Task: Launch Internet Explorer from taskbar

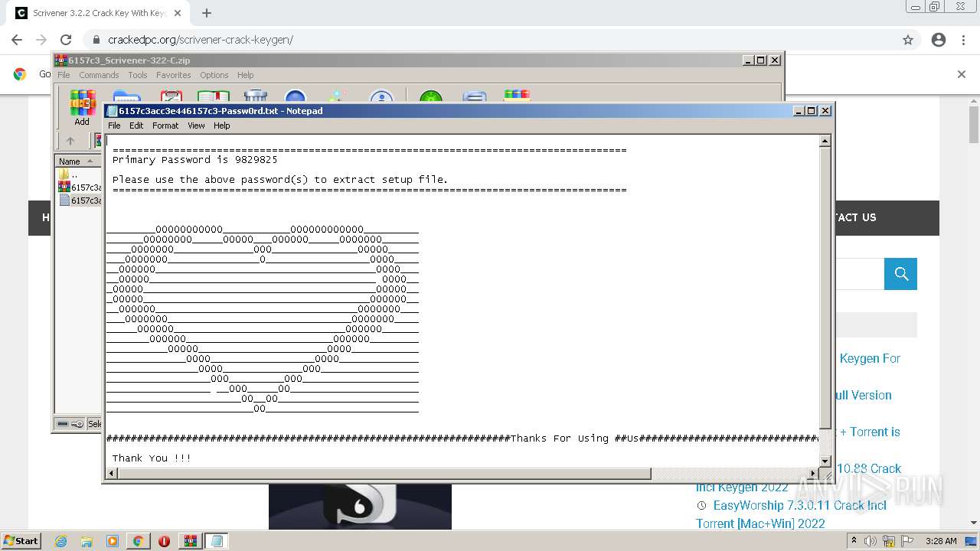Action: [x=60, y=541]
